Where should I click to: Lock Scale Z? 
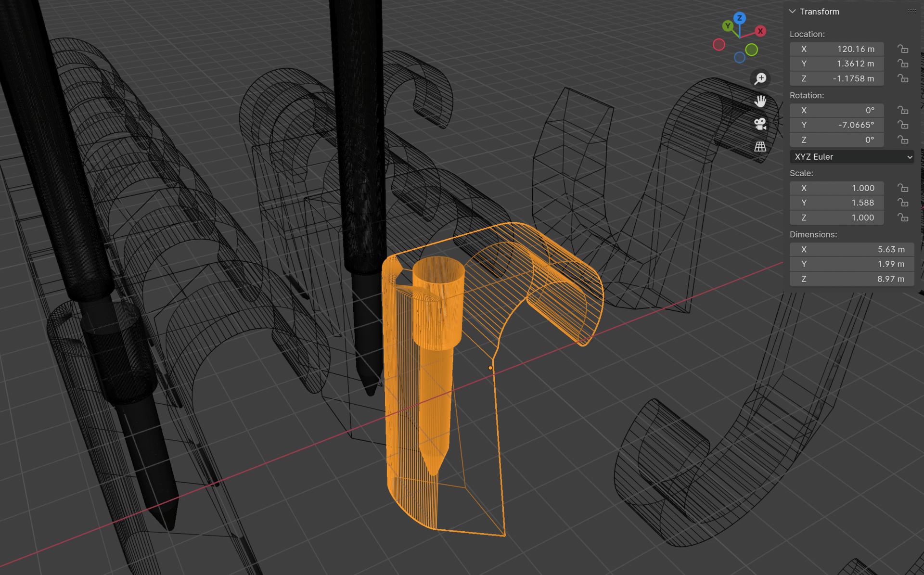coord(903,217)
